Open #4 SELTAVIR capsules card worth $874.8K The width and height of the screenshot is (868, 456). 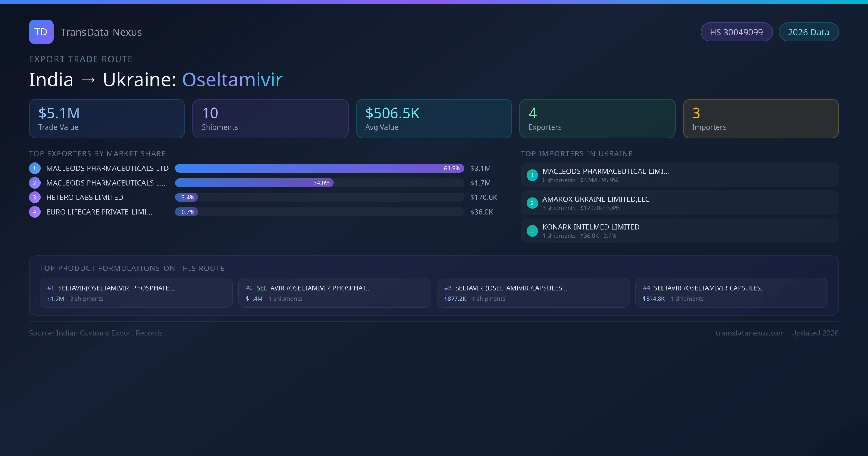[x=731, y=293]
